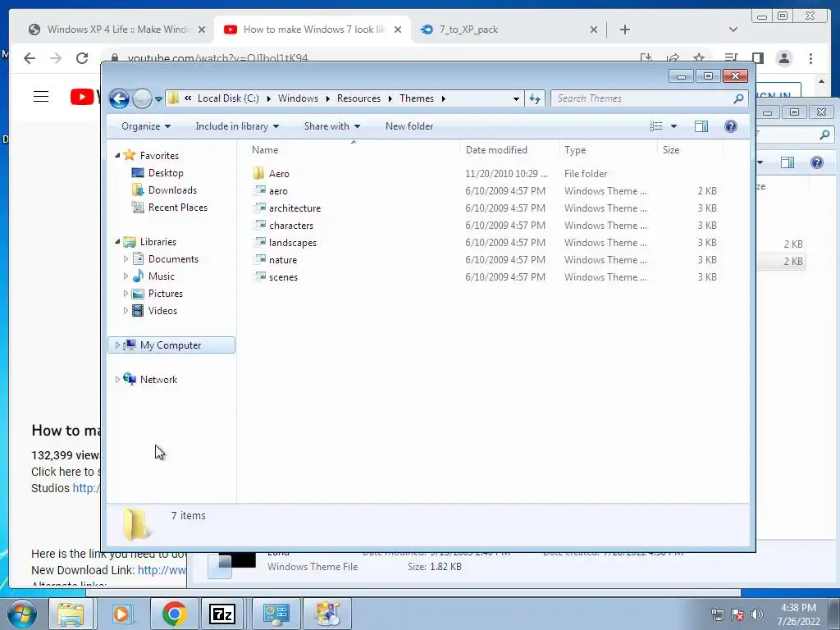This screenshot has height=630, width=840.
Task: Open YouTube hamburger guide menu
Action: click(x=41, y=97)
